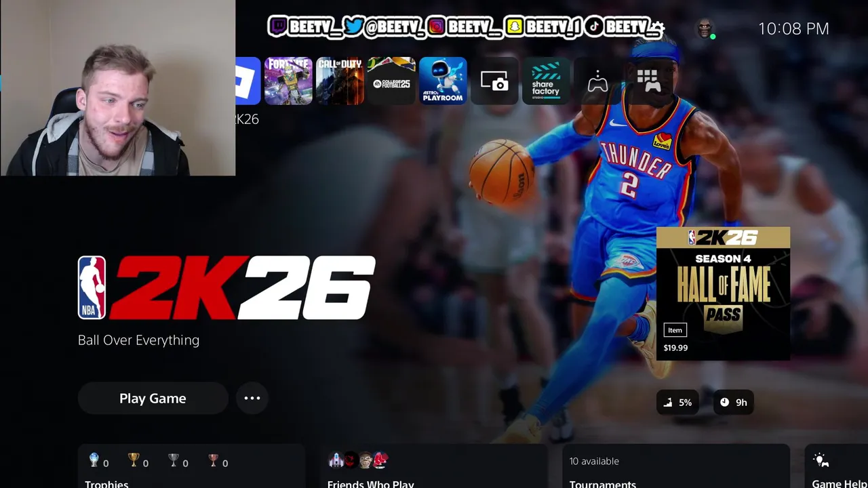Open the user profile avatar
This screenshot has height=488, width=868.
click(x=705, y=28)
